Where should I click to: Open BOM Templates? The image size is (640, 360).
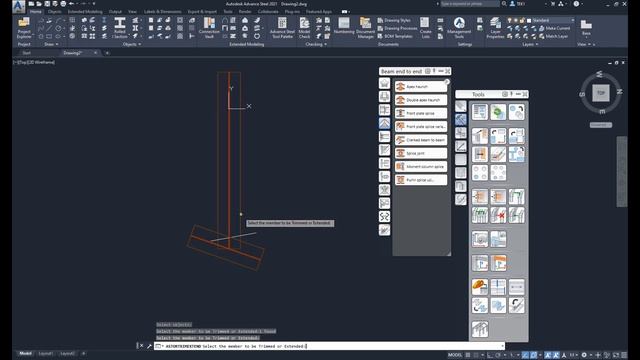tap(395, 36)
